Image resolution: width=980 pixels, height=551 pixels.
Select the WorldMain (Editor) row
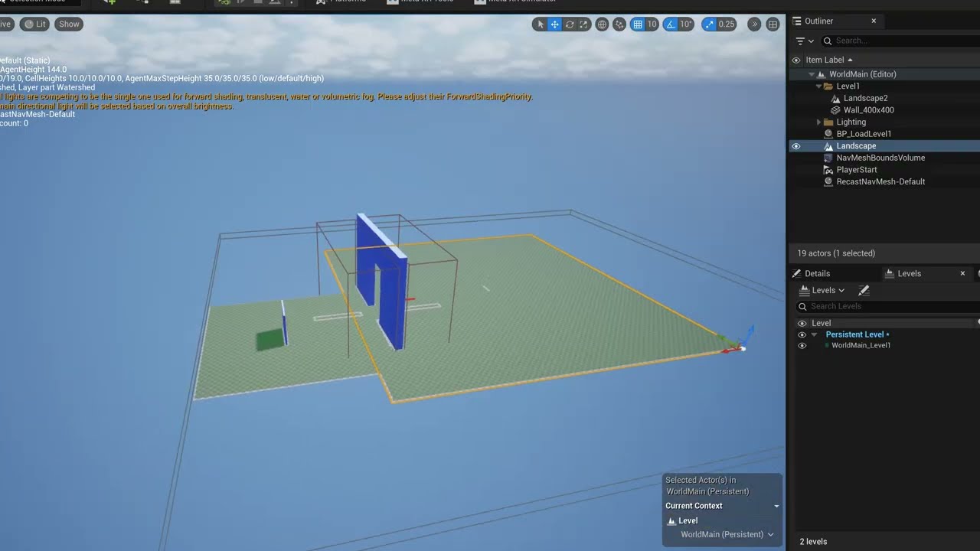[x=884, y=74]
